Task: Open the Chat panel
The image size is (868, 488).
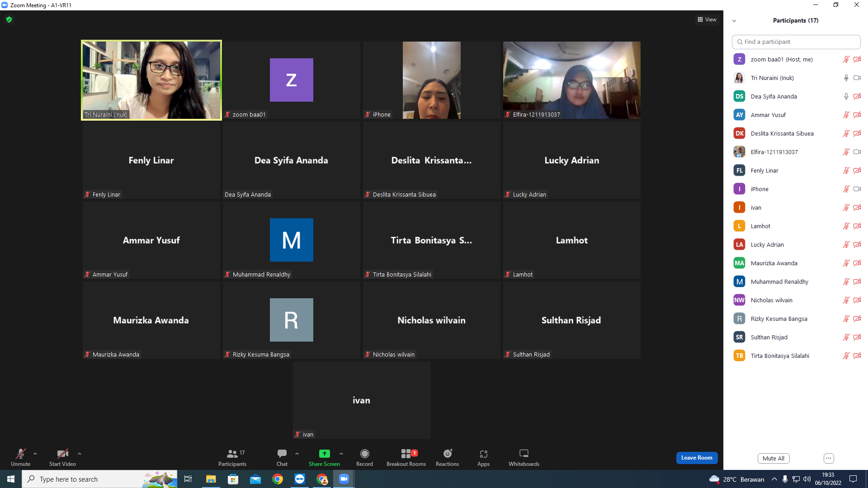Action: pos(282,457)
